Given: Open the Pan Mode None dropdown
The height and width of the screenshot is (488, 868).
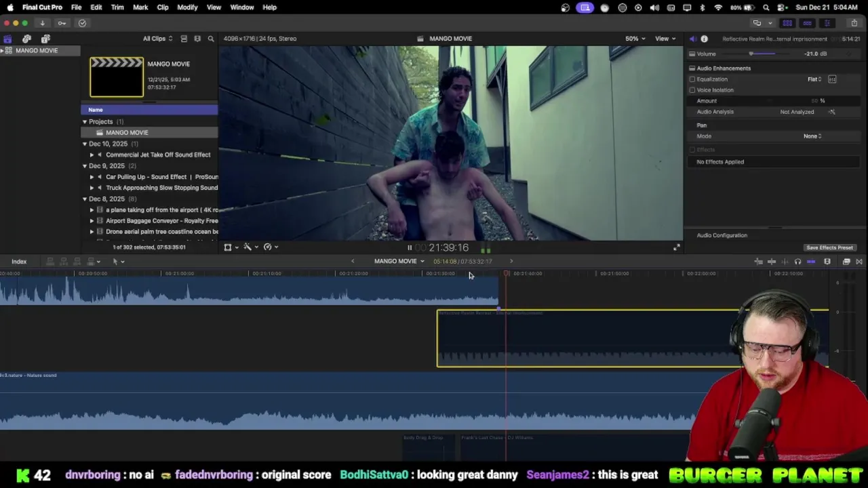Looking at the screenshot, I should point(812,136).
